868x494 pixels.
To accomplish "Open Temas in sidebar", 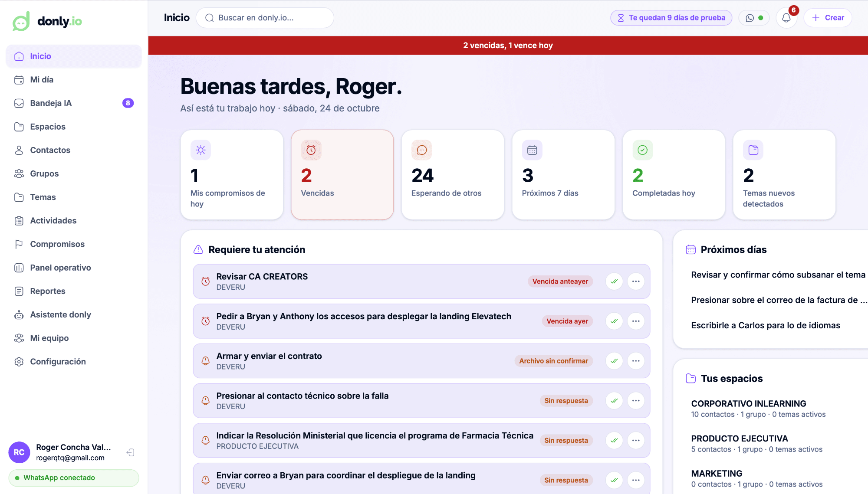I will click(74, 197).
